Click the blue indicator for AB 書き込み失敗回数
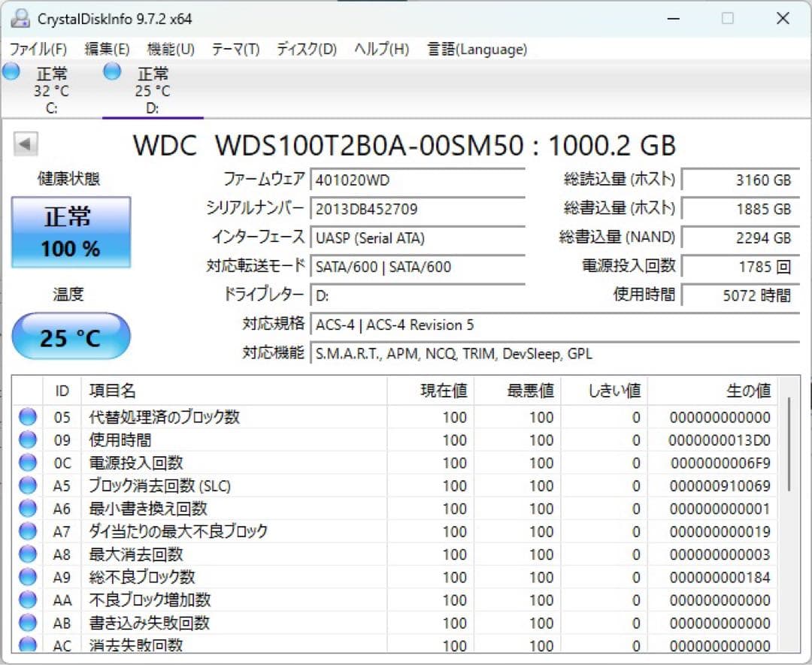The width and height of the screenshot is (812, 665). tap(27, 623)
